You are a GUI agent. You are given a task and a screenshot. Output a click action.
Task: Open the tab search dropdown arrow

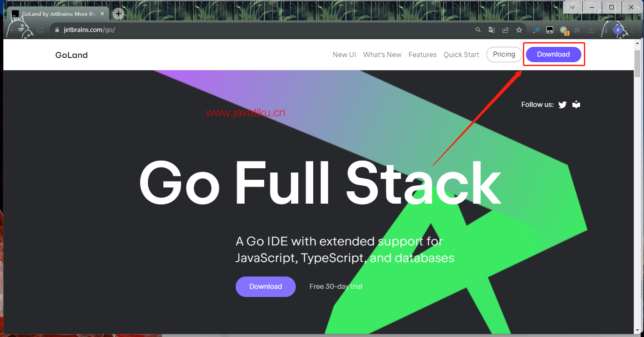(573, 7)
